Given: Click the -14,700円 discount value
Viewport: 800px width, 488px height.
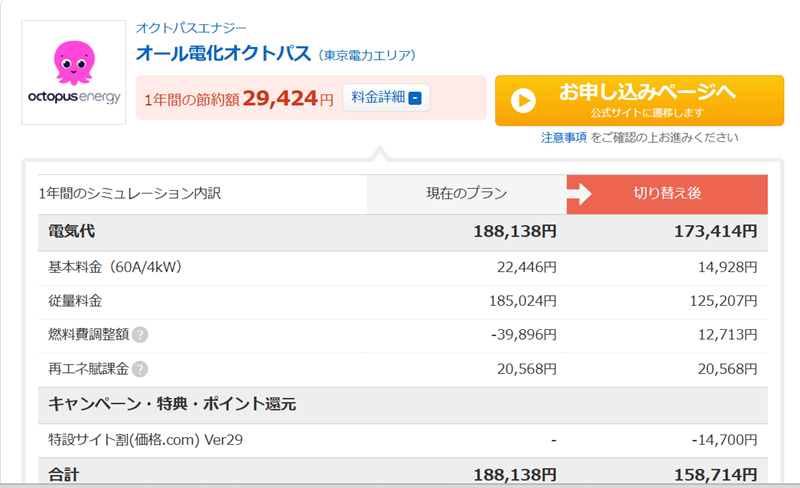Looking at the screenshot, I should click(x=724, y=440).
